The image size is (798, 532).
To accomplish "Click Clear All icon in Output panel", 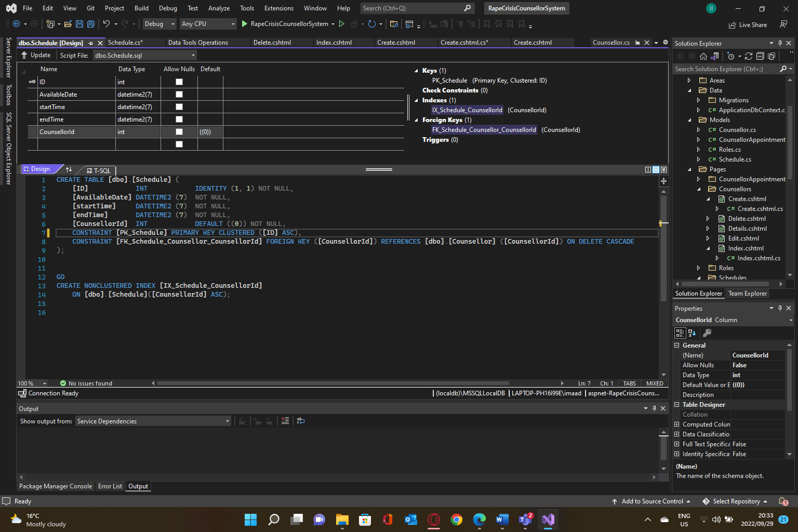I will [x=285, y=421].
